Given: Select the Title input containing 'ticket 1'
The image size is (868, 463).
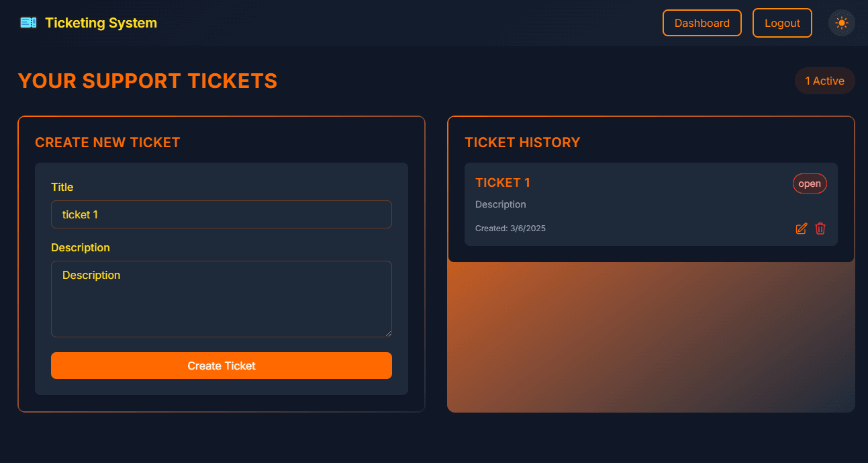Looking at the screenshot, I should pos(222,214).
